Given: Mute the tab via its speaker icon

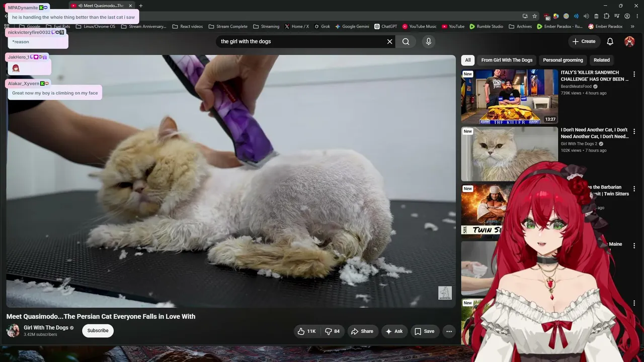Looking at the screenshot, I should 80,6.
